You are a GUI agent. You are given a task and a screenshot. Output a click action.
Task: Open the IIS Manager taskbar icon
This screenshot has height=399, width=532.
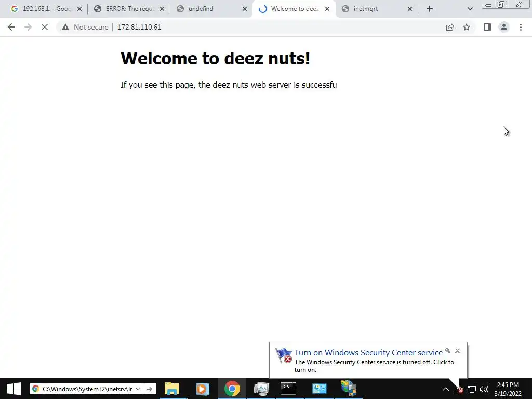tap(349, 389)
